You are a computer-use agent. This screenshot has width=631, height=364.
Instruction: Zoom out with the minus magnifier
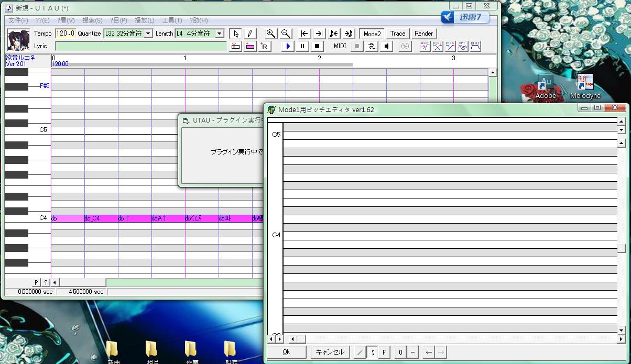pyautogui.click(x=285, y=34)
